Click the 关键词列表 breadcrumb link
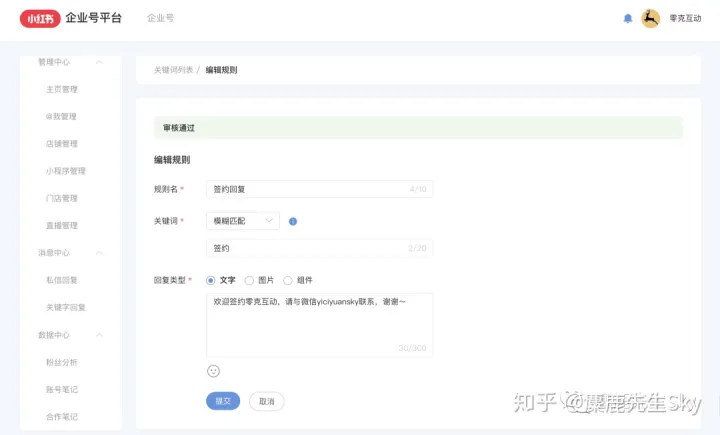 pyautogui.click(x=173, y=70)
